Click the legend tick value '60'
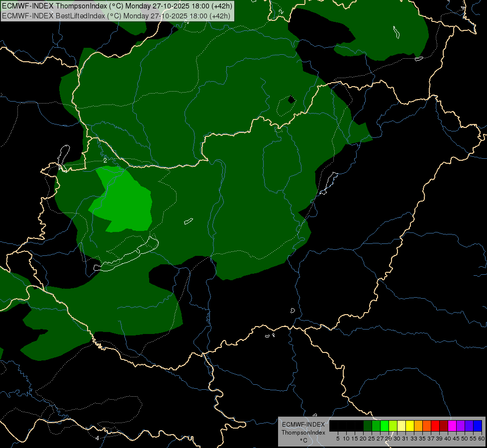 (x=482, y=439)
